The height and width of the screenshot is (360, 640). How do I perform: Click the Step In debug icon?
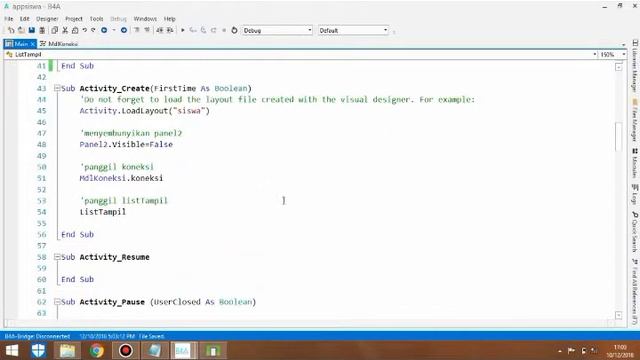coord(193,30)
